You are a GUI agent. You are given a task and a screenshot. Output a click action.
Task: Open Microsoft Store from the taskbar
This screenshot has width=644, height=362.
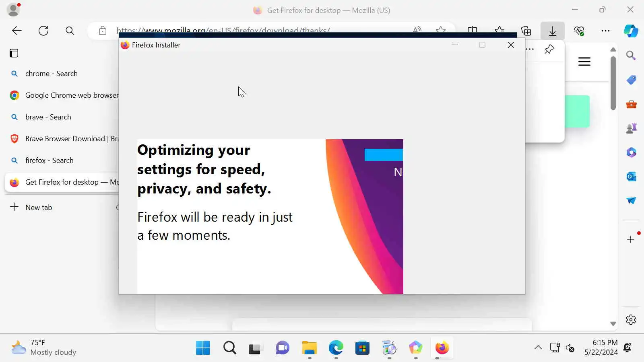pyautogui.click(x=362, y=348)
